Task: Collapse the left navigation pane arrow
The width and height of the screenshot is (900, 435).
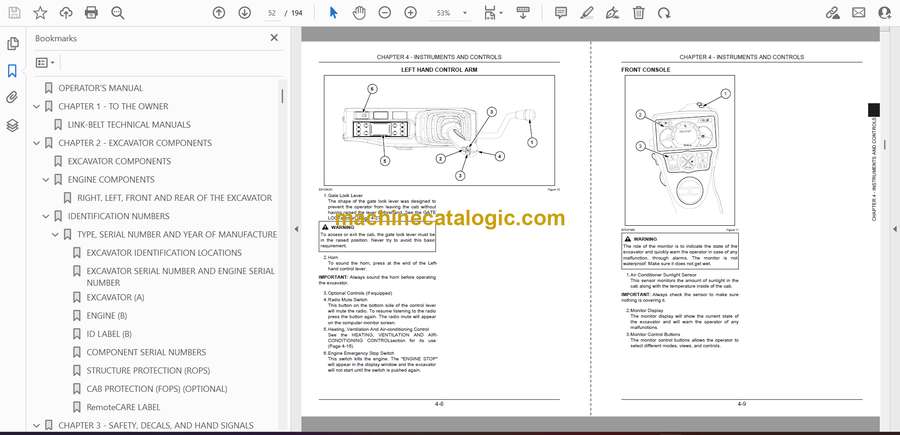Action: (296, 229)
